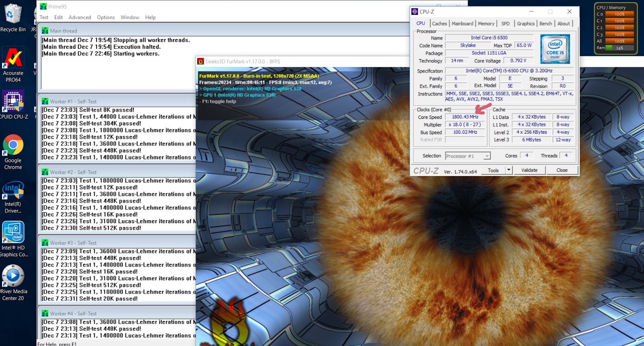The width and height of the screenshot is (644, 346).
Task: Click the C2 core usage bar in the gadget
Action: pyautogui.click(x=619, y=28)
